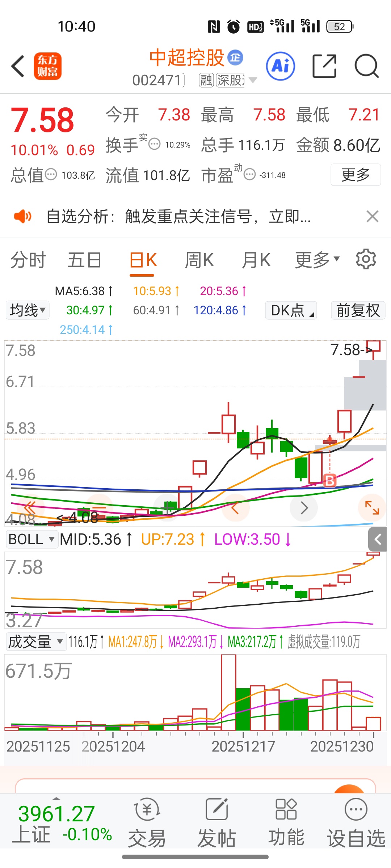Tap the 中超控股 stock title
Image resolution: width=391 pixels, height=868 pixels.
point(187,58)
